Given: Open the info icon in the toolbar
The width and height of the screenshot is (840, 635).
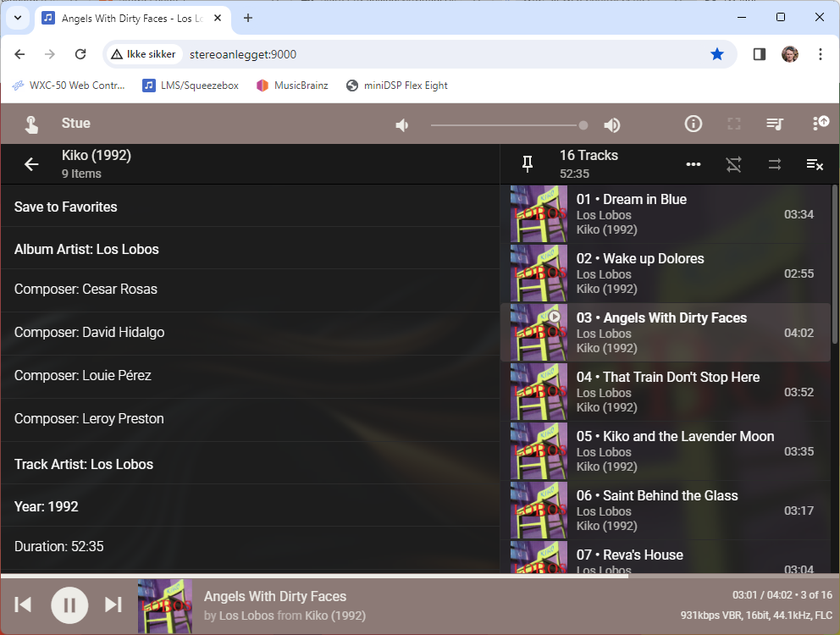Looking at the screenshot, I should 694,124.
